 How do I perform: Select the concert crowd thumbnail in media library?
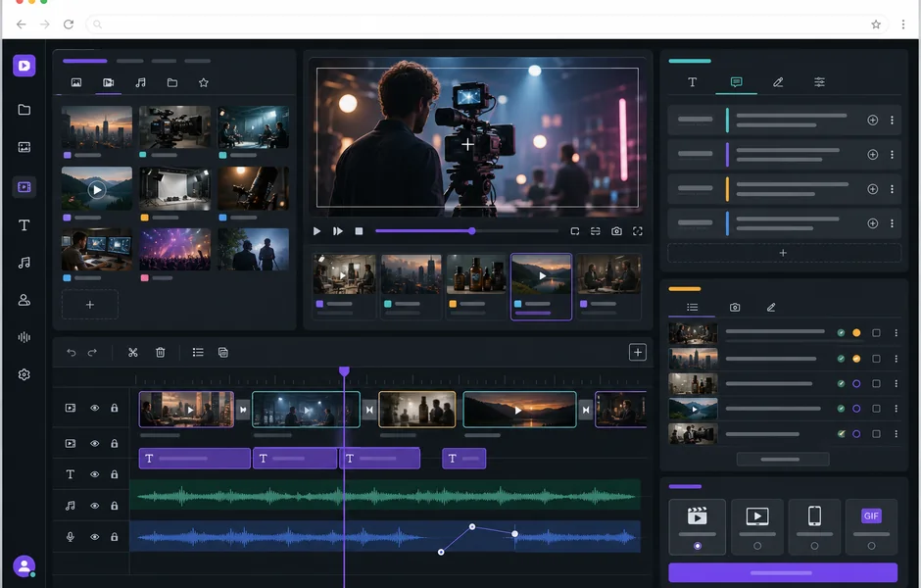175,250
